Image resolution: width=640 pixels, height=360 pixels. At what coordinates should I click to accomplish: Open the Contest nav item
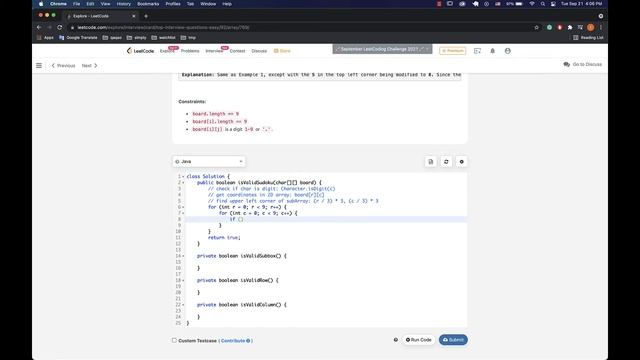pos(237,51)
